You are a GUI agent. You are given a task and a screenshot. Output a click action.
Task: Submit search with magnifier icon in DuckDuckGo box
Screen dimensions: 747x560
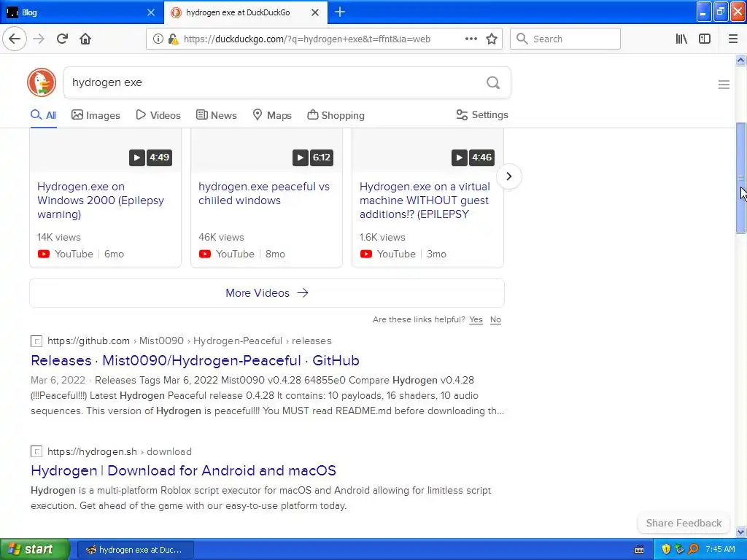493,83
